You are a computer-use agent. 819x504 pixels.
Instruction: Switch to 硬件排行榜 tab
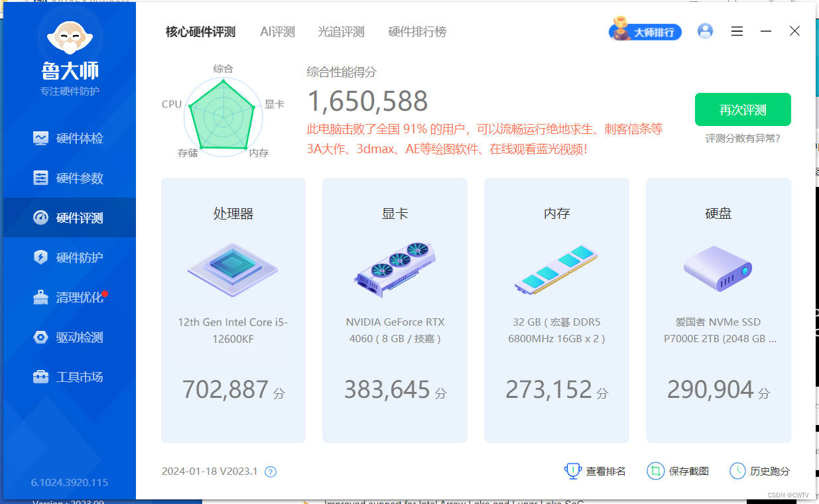point(417,32)
